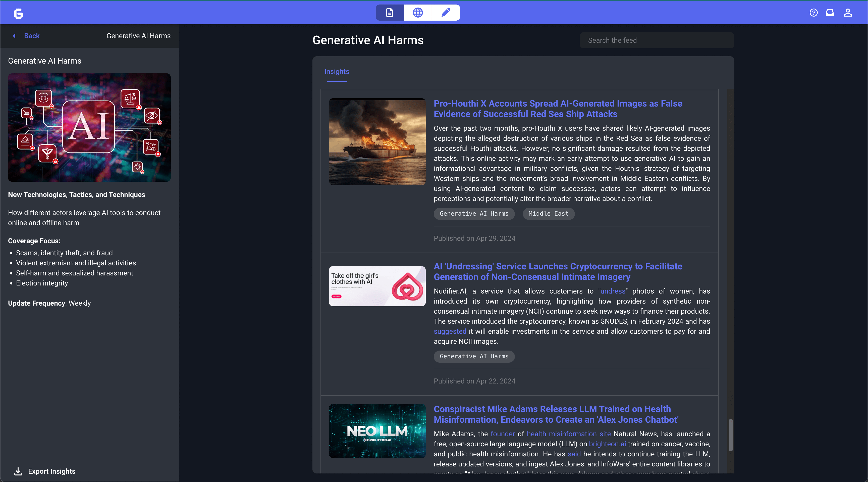Screen dimensions: 868x482
Task: Open the pencil edit icon in the header
Action: click(x=446, y=13)
